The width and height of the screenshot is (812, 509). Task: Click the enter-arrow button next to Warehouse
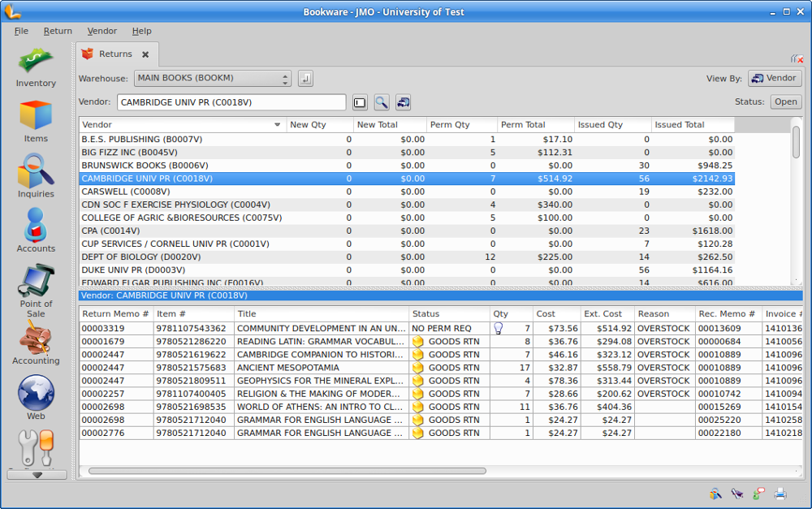pos(305,79)
